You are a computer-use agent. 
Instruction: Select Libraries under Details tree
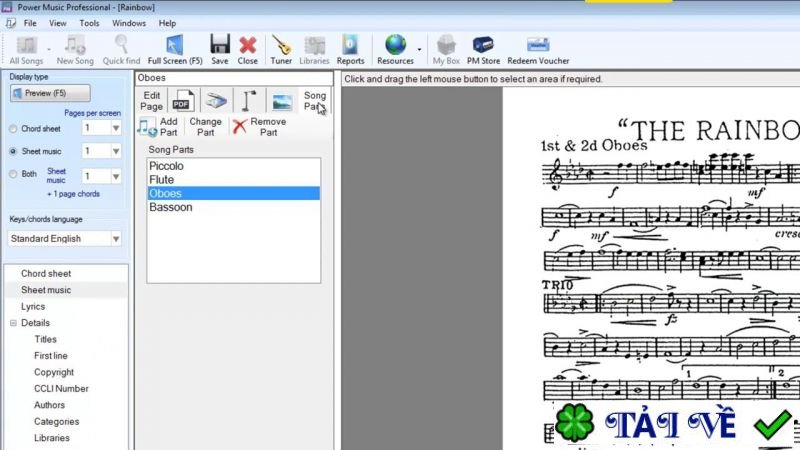tap(52, 438)
